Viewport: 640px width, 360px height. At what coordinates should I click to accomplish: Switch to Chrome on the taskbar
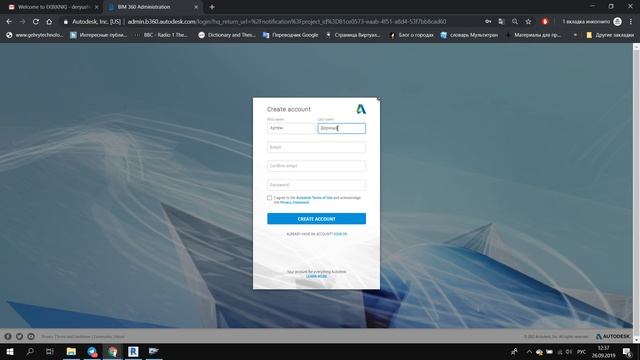click(x=113, y=351)
